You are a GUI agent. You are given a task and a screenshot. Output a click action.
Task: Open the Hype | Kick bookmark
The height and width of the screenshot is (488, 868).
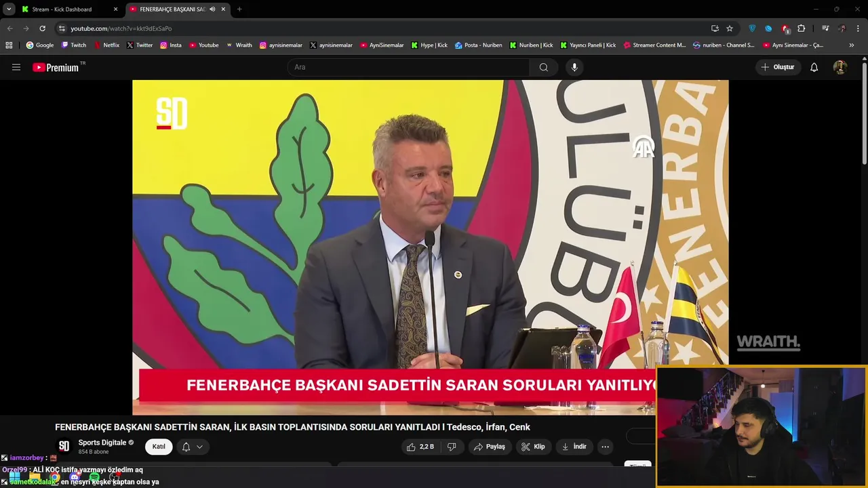pyautogui.click(x=429, y=45)
